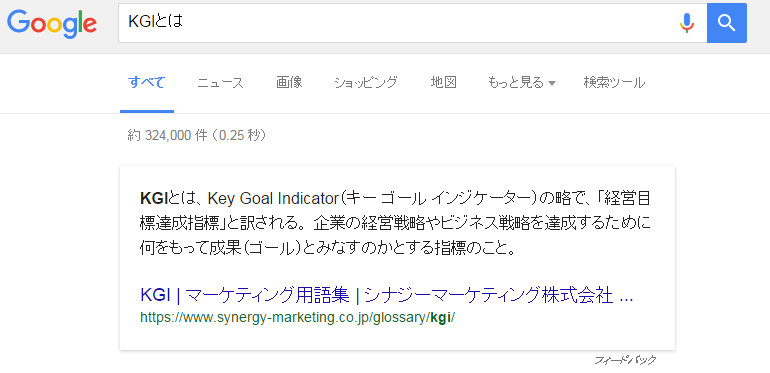The image size is (770, 373).
Task: Open the ショッピング tab
Action: [x=366, y=82]
